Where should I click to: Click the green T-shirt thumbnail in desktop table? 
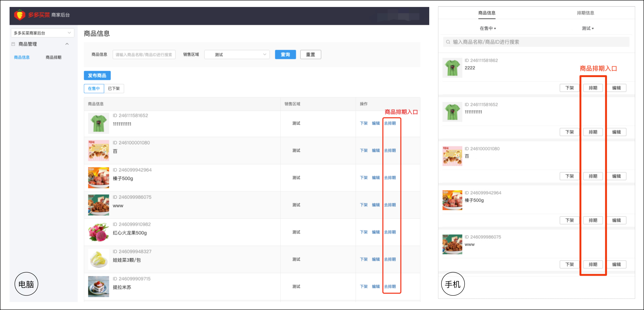pos(98,123)
